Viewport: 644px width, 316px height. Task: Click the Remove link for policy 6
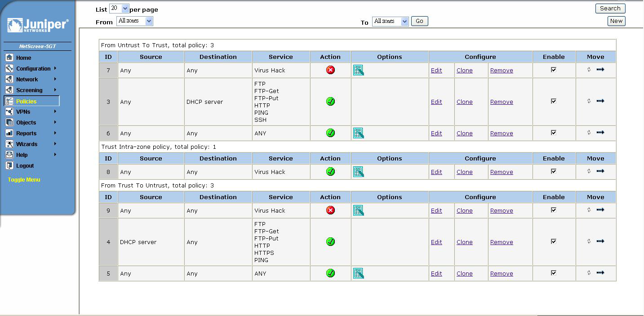502,134
